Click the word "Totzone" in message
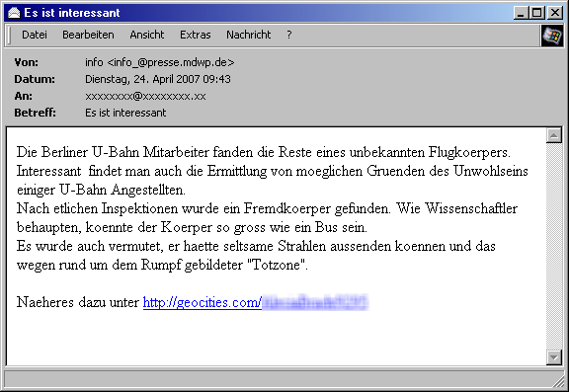Viewport: 569px width, 392px height. pyautogui.click(x=277, y=265)
